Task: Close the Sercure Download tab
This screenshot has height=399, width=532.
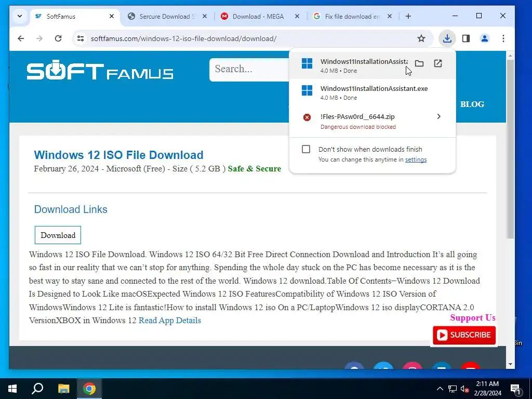Action: click(x=204, y=16)
